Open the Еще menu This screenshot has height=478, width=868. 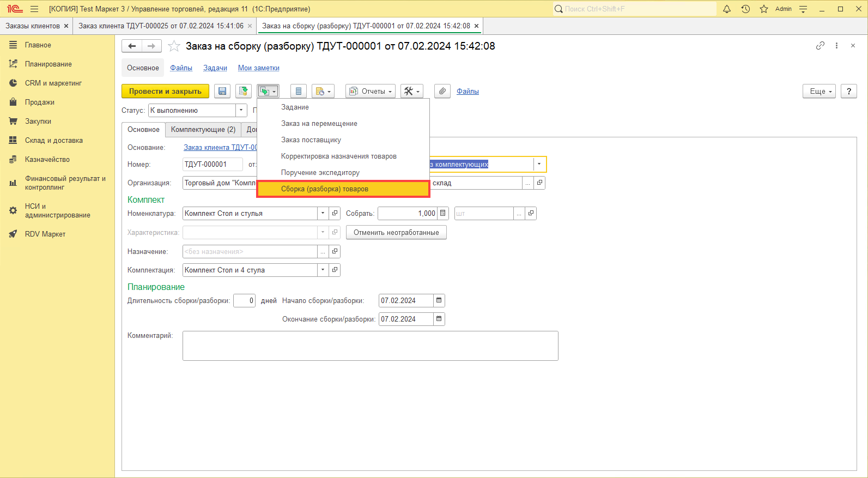pyautogui.click(x=818, y=92)
